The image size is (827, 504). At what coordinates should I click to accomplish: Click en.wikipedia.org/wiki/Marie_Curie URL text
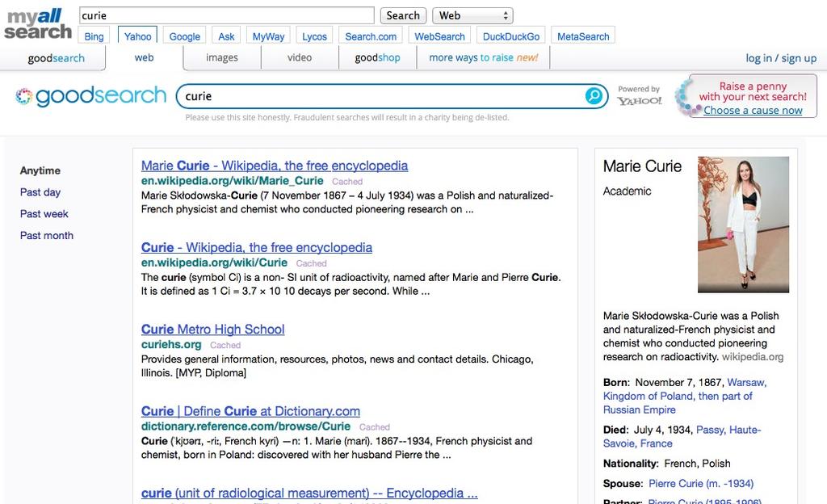point(232,181)
